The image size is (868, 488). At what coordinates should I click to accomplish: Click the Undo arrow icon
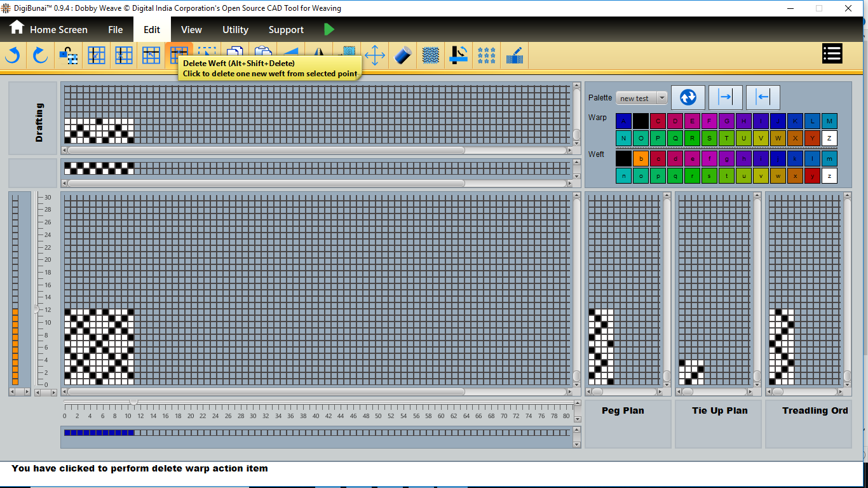coord(13,56)
